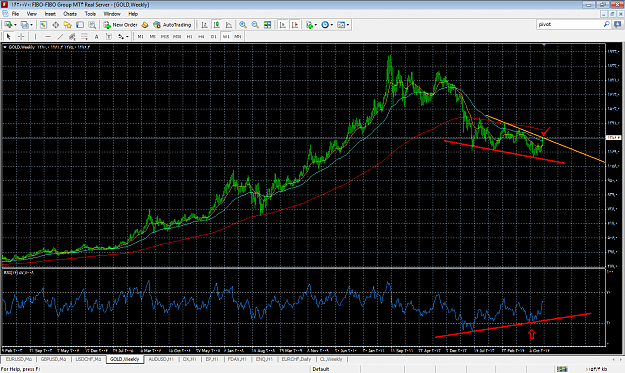Toggle the AutoTrading button
Viewport: 625px width, 373px height.
coord(173,25)
